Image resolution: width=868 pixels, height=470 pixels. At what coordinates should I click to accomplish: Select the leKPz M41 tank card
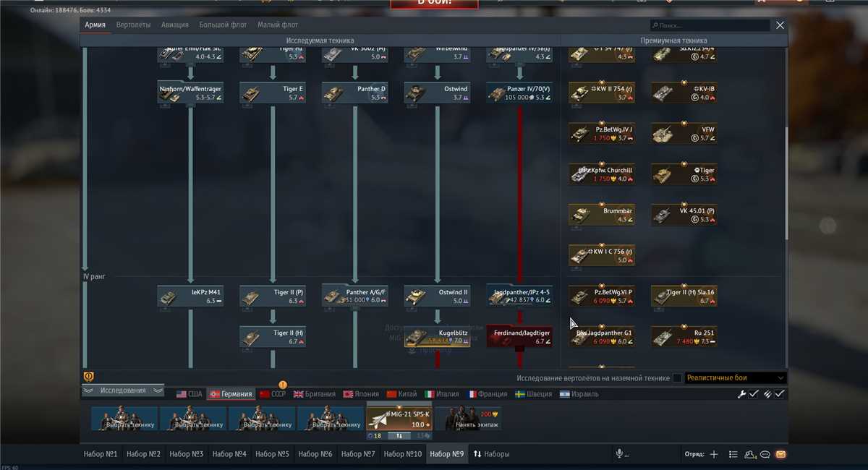point(190,296)
